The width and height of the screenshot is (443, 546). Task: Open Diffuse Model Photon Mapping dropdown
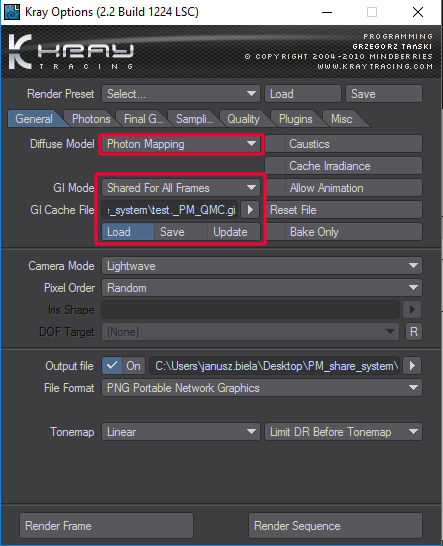tap(181, 144)
